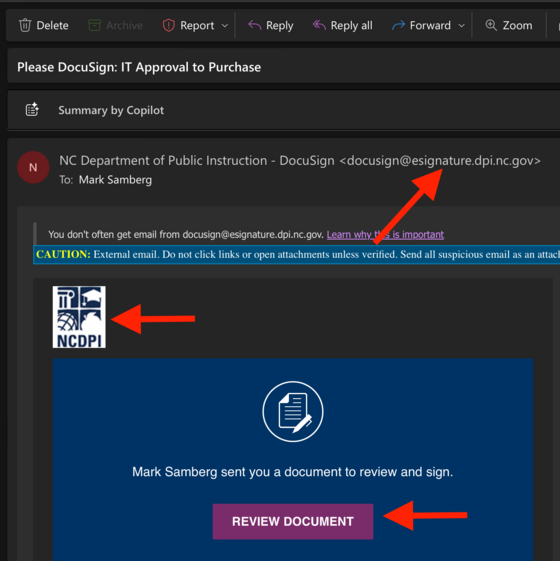Open the Forward dropdown chevron
This screenshot has width=560, height=561.
pyautogui.click(x=462, y=26)
